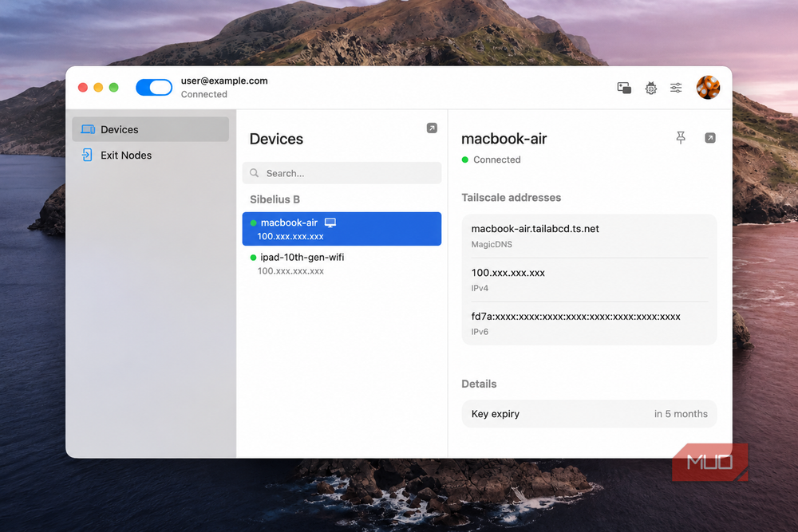
Task: Open the mini player window icon
Action: tap(624, 88)
